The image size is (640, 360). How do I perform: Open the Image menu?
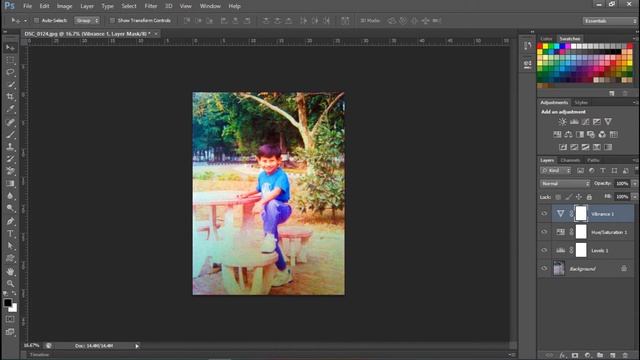[64, 6]
